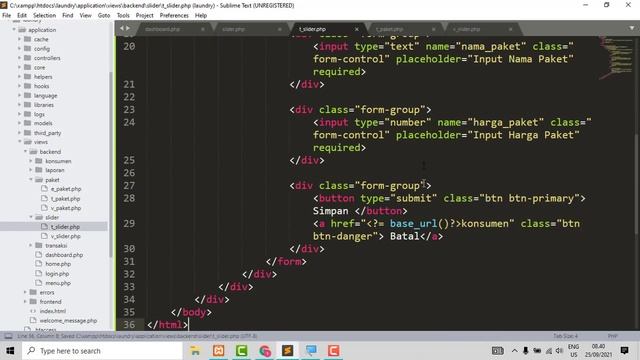Close the active t_slider.php tab
The image size is (640, 360).
(356, 29)
